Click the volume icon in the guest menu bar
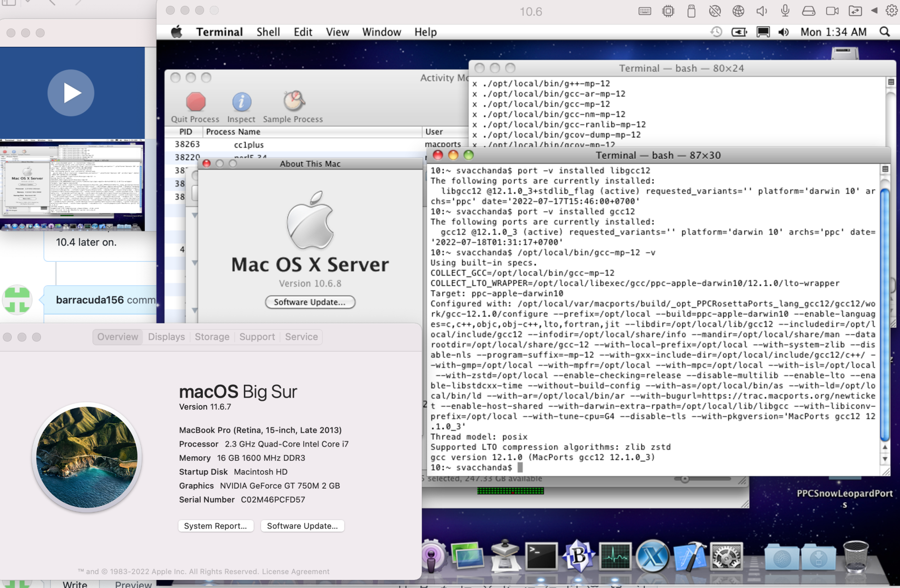 [783, 32]
